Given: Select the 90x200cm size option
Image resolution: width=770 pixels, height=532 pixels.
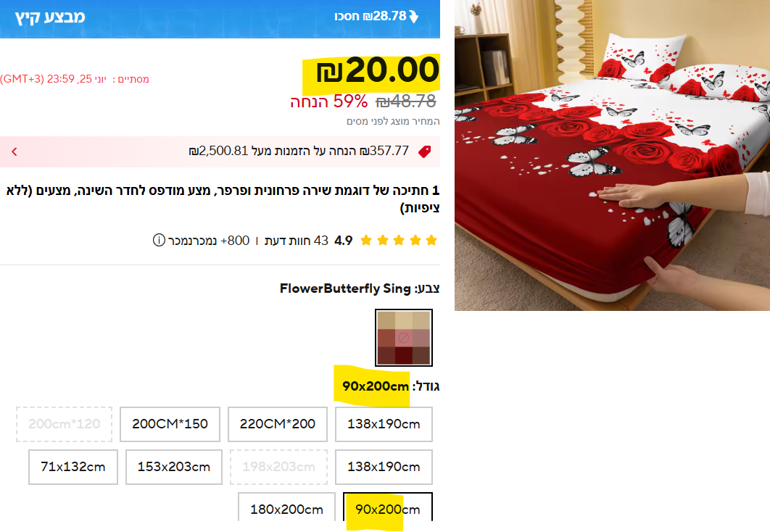Looking at the screenshot, I should [388, 507].
